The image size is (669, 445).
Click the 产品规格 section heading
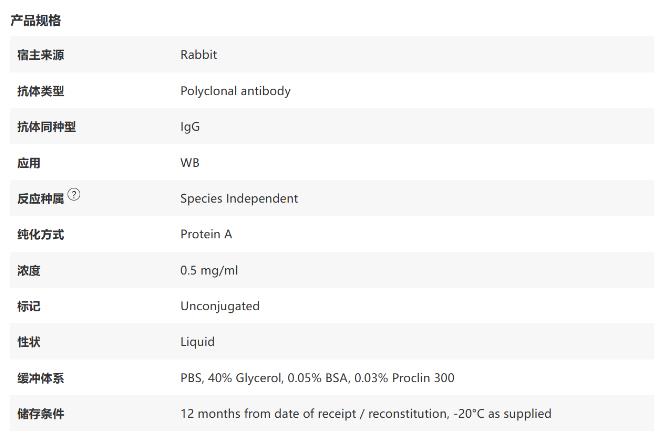pyautogui.click(x=36, y=20)
